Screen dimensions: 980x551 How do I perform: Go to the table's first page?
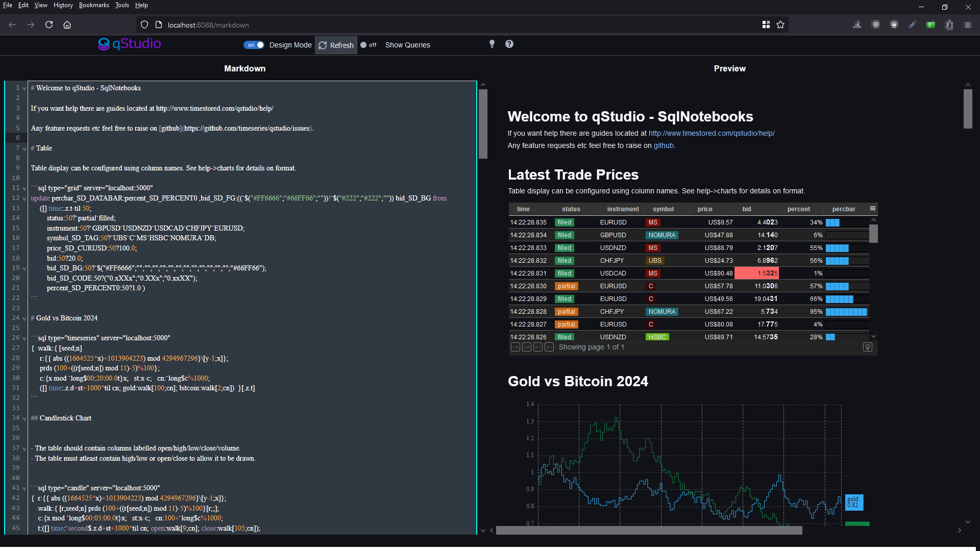pyautogui.click(x=516, y=347)
